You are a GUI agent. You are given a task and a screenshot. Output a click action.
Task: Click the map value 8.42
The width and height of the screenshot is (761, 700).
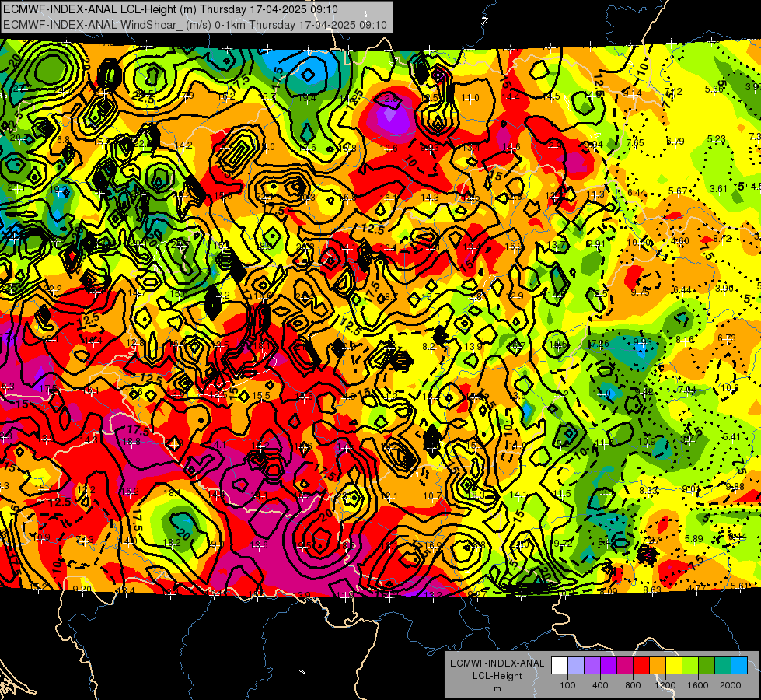coord(721,239)
